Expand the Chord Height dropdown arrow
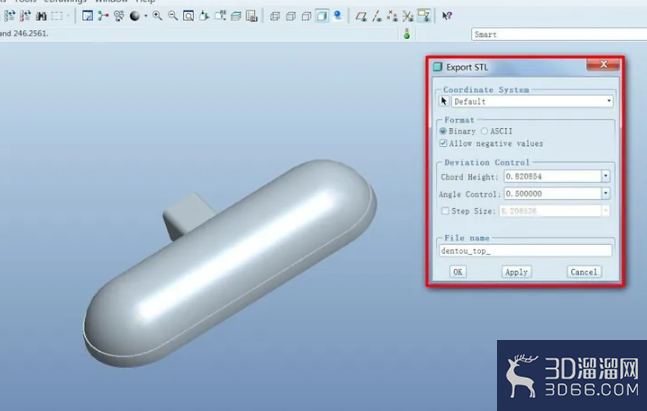This screenshot has width=647, height=411. (x=605, y=176)
